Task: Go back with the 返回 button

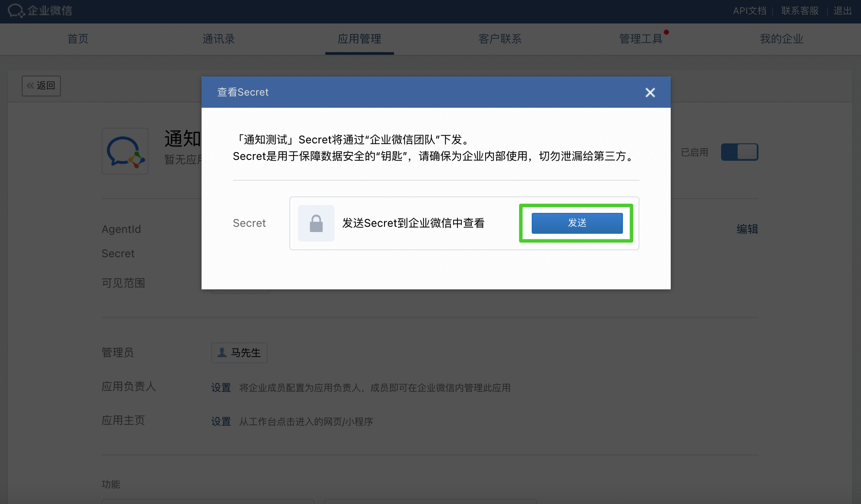Action: click(x=41, y=86)
